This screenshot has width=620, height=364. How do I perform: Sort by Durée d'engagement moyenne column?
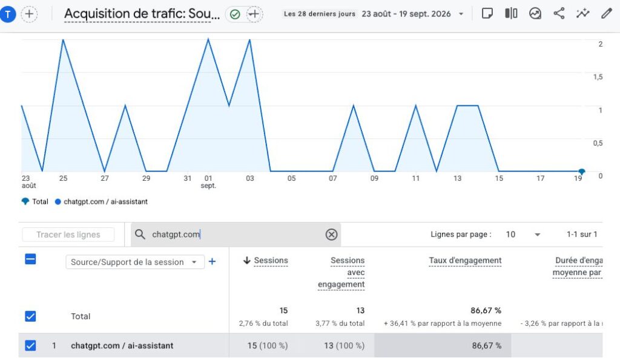tap(577, 267)
